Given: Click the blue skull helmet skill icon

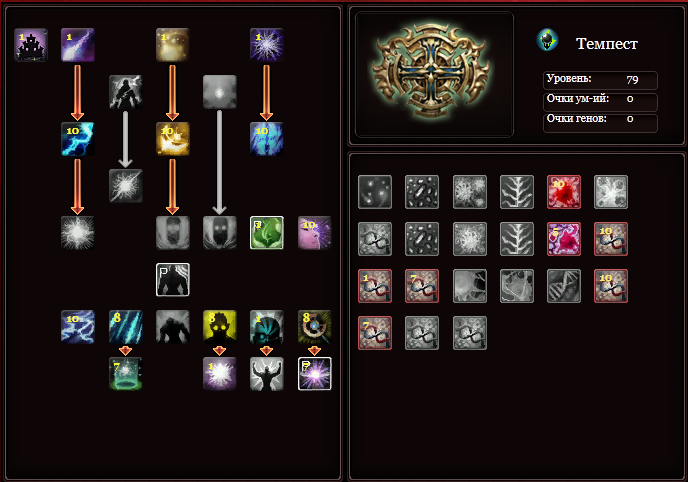Looking at the screenshot, I should (x=267, y=327).
